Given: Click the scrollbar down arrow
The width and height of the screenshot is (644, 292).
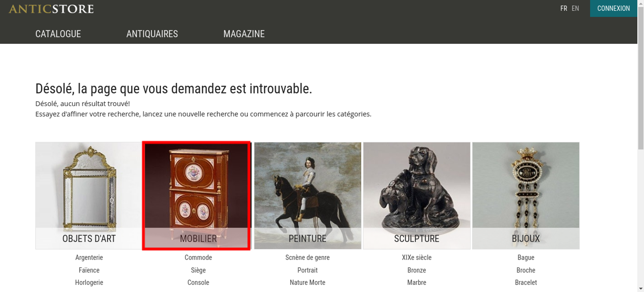Looking at the screenshot, I should pos(640,288).
